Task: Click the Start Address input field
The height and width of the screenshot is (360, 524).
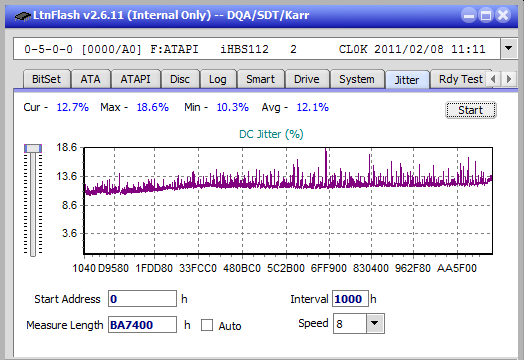Action: 142,298
